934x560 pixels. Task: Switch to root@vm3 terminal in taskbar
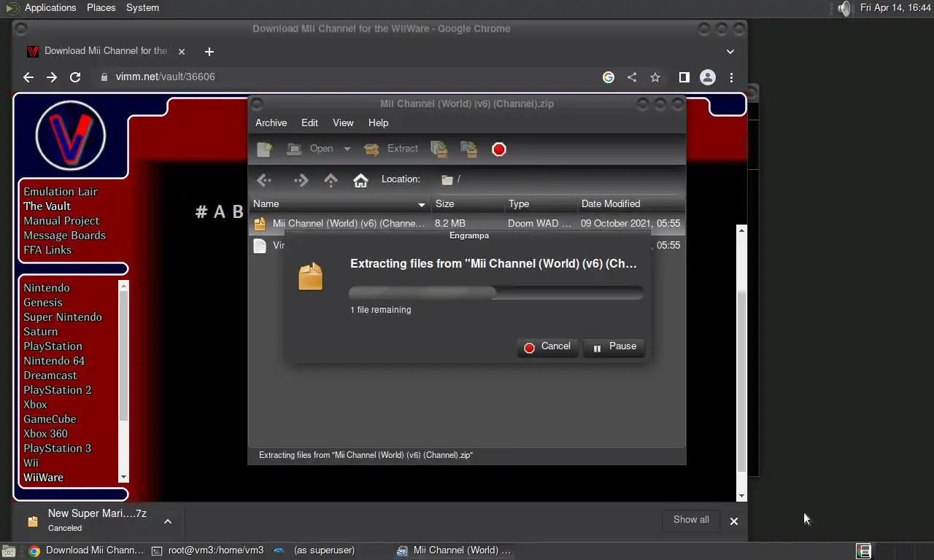point(207,551)
